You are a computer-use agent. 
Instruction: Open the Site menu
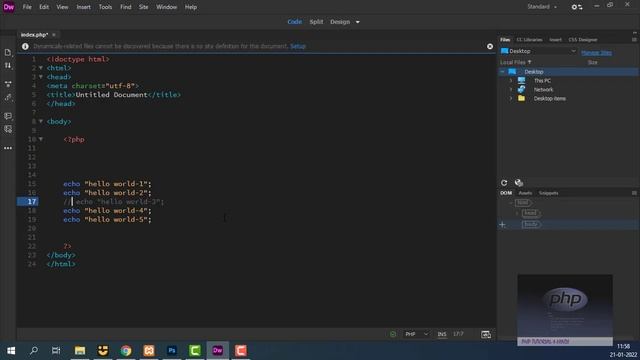[x=143, y=7]
